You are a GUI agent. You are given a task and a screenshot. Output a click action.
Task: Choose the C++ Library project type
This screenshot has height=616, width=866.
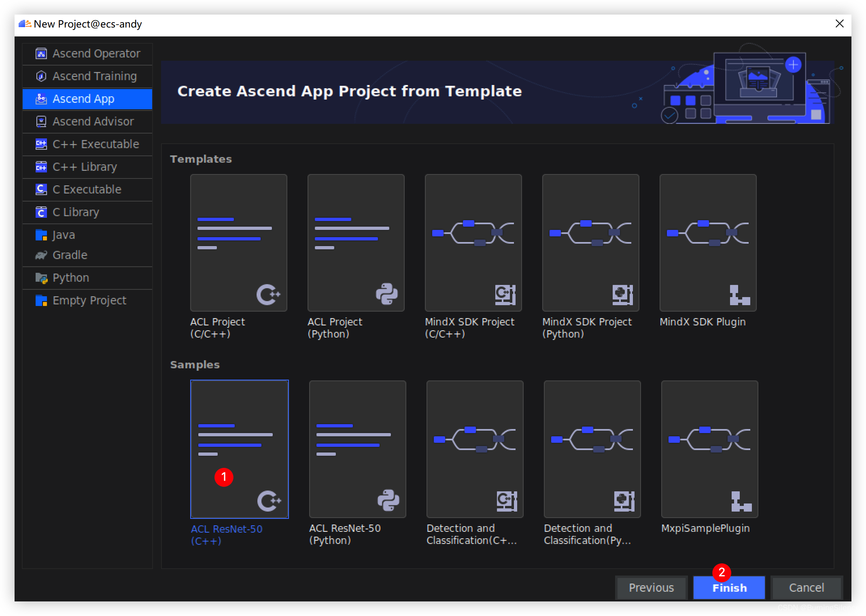click(87, 167)
